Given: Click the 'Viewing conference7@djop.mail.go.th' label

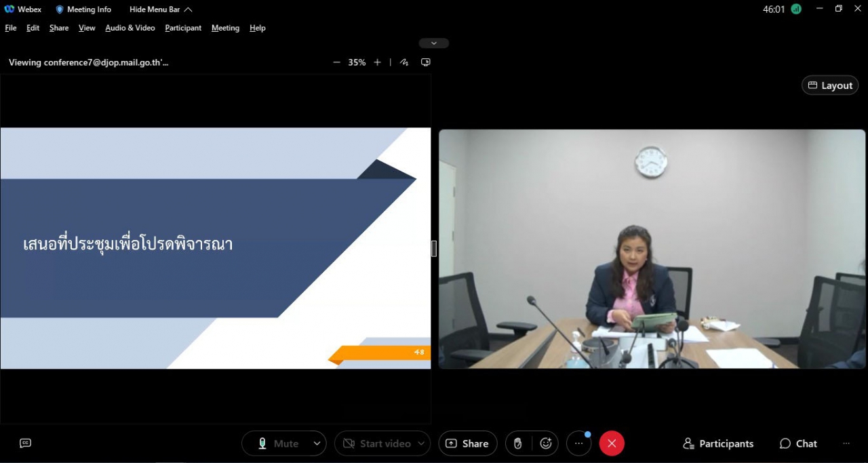Looking at the screenshot, I should pyautogui.click(x=89, y=62).
